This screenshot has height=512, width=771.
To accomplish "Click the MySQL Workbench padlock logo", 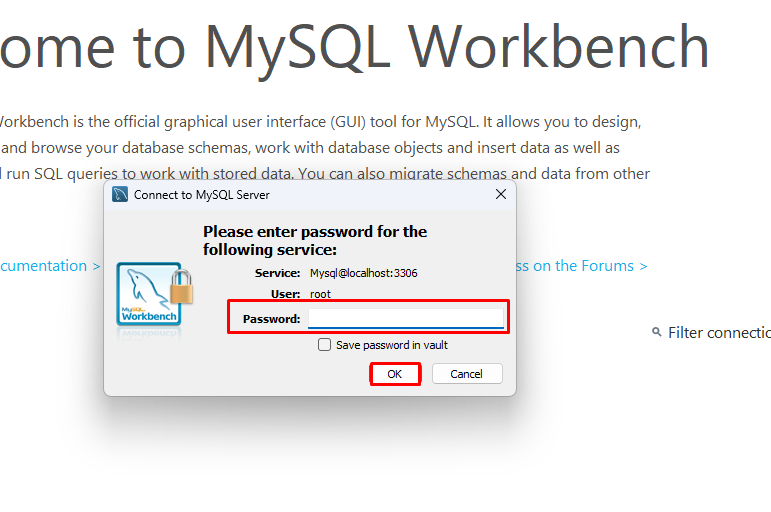I will point(154,296).
